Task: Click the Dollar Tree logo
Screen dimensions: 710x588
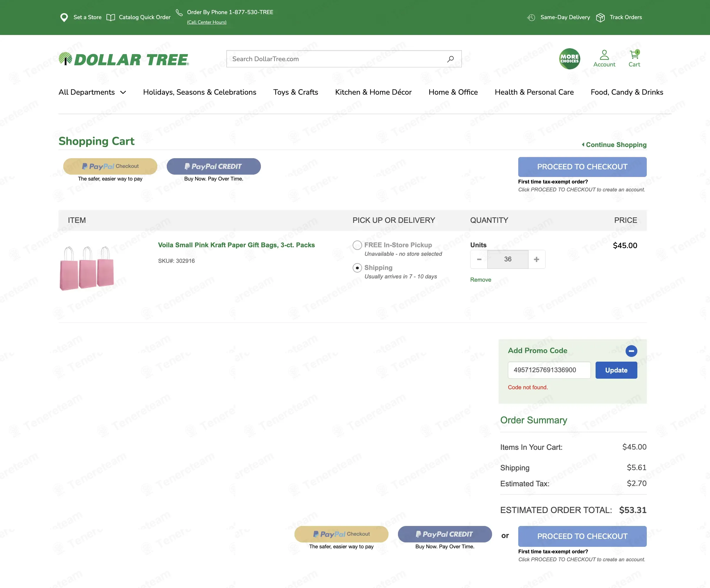Action: [x=124, y=59]
